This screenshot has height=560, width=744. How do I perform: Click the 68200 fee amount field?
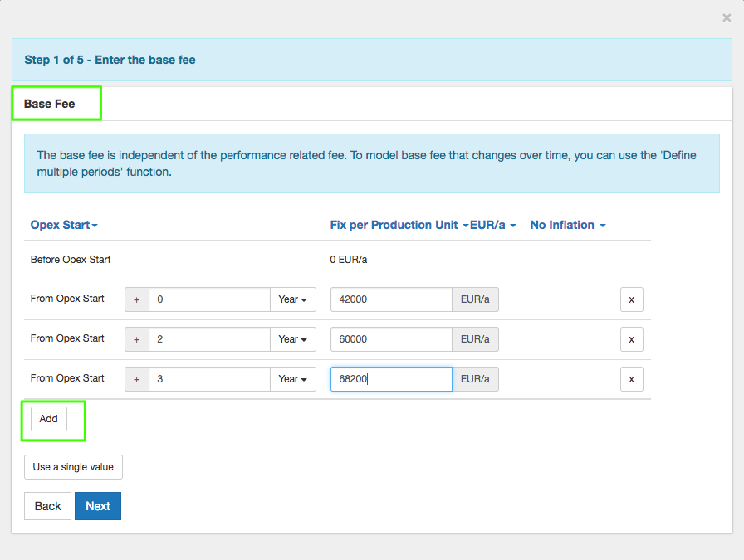(x=391, y=379)
